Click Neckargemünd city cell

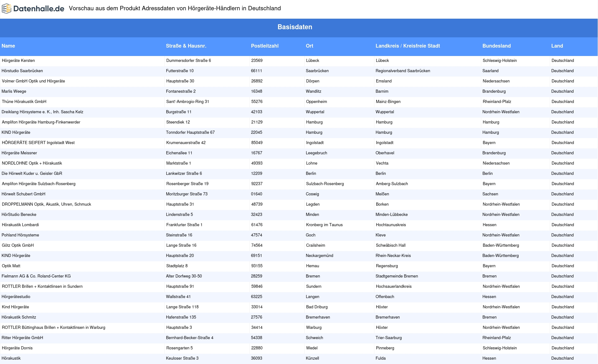point(320,256)
